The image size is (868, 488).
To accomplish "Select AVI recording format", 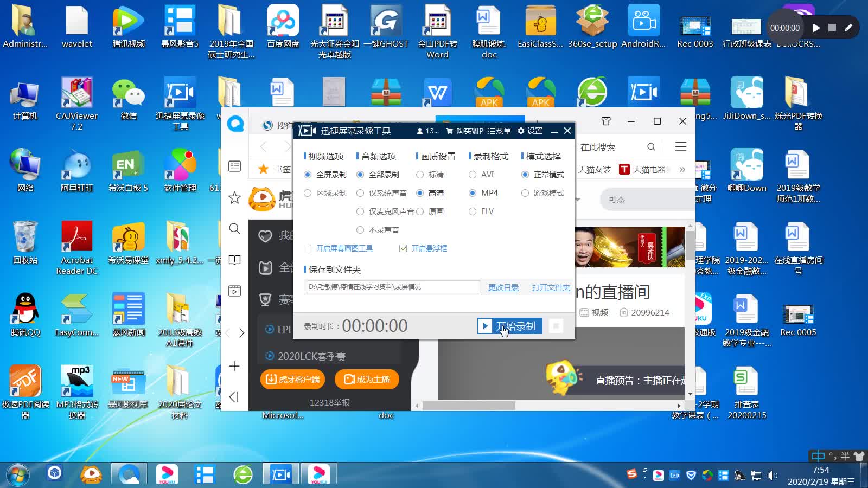I will tap(481, 175).
